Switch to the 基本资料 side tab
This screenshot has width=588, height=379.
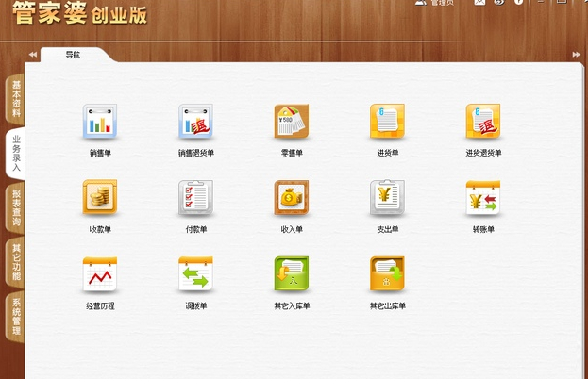click(x=15, y=98)
